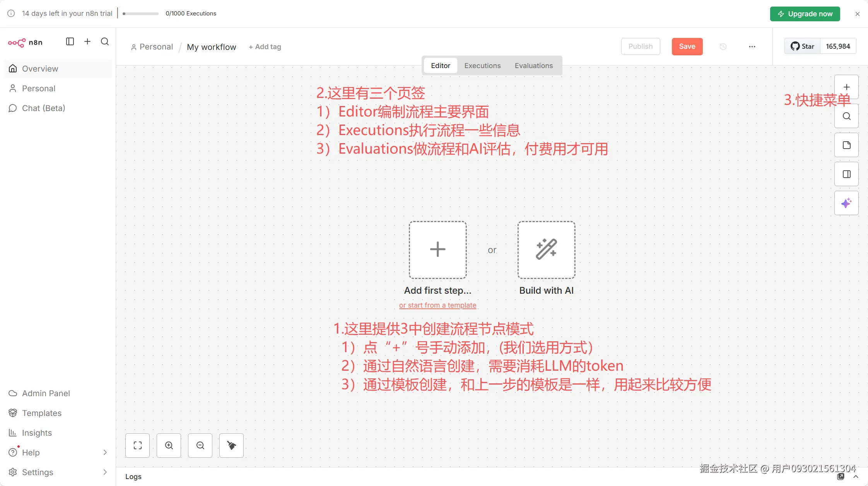Toggle the left sidebar collapse icon
Viewport: 868px width, 486px height.
70,41
